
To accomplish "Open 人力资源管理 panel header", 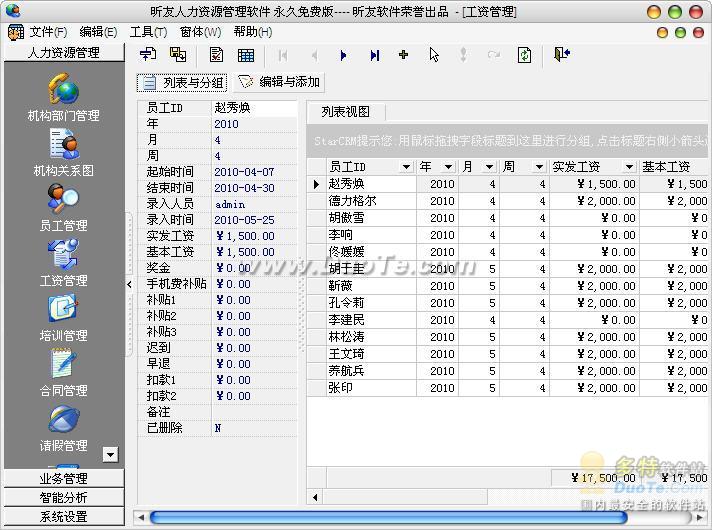I will [64, 53].
